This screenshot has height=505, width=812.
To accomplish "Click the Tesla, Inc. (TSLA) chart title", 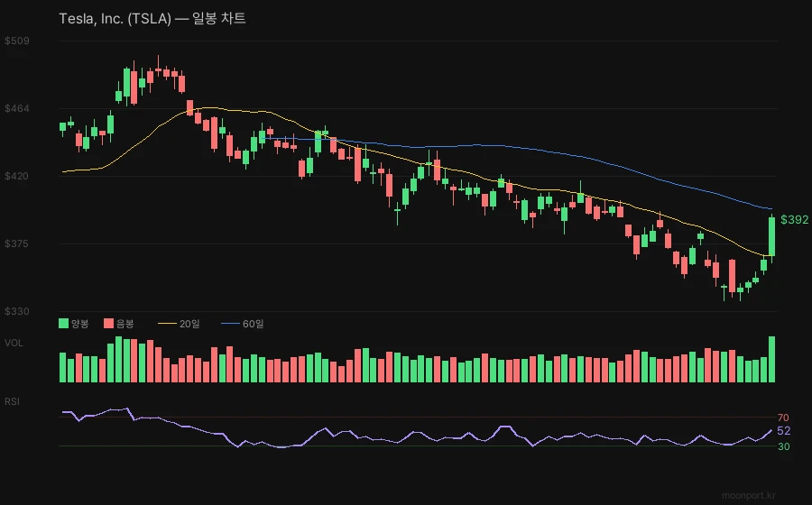I will point(152,19).
